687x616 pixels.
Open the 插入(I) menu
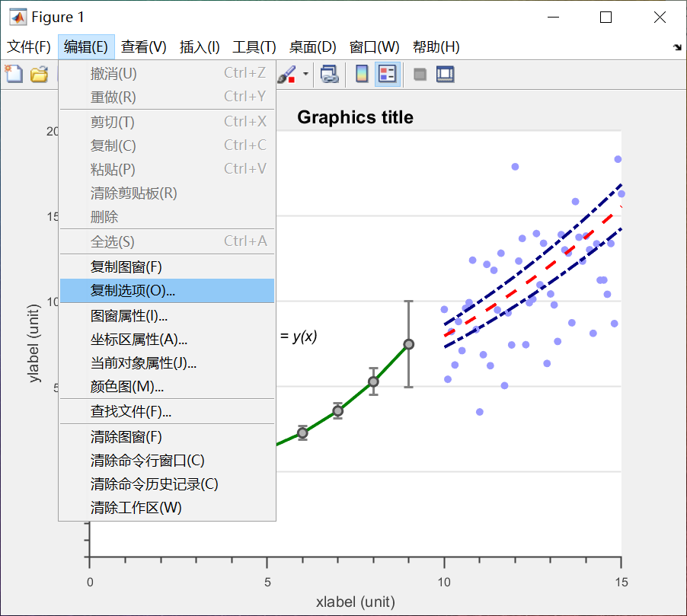pos(199,46)
